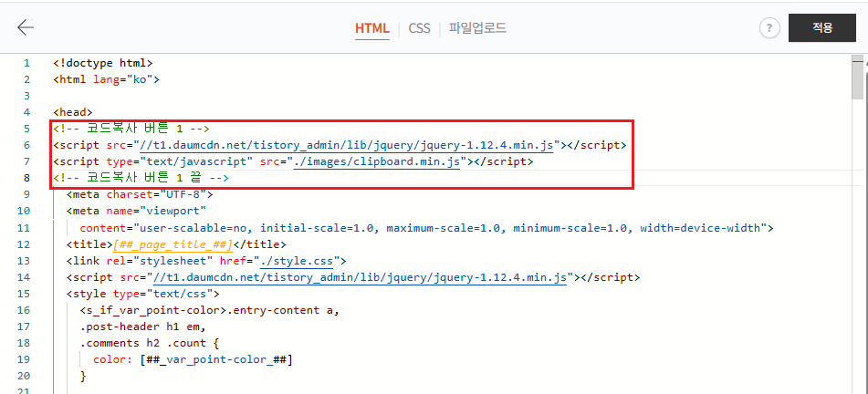
Task: Open the ./style.css link on line 13
Action: pos(296,261)
